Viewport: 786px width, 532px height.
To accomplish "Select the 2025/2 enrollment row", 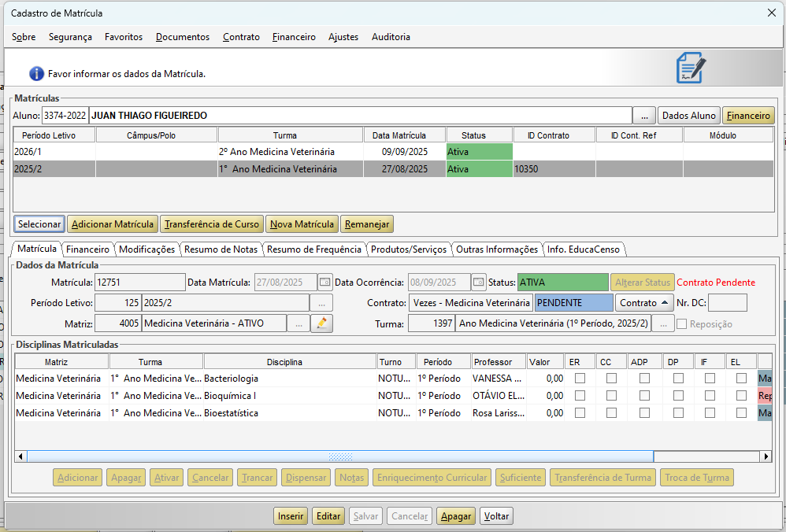I will click(393, 169).
